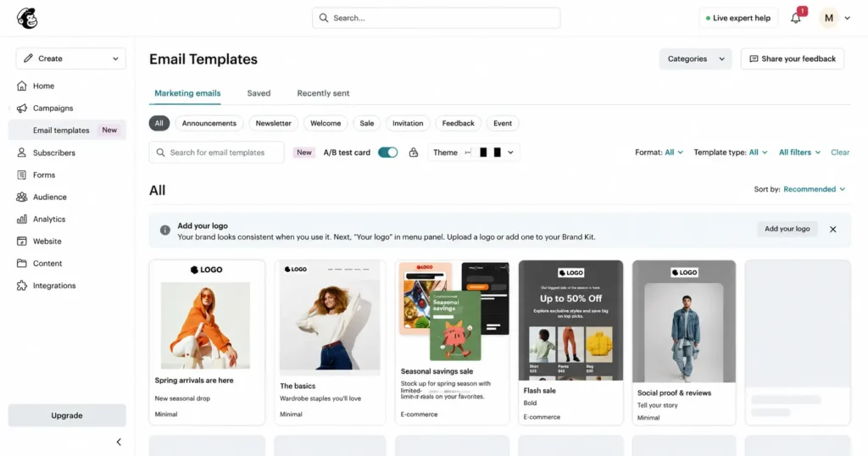Viewport: 868px width, 456px height.
Task: Click magnifier icon in template search box
Action: pyautogui.click(x=160, y=153)
